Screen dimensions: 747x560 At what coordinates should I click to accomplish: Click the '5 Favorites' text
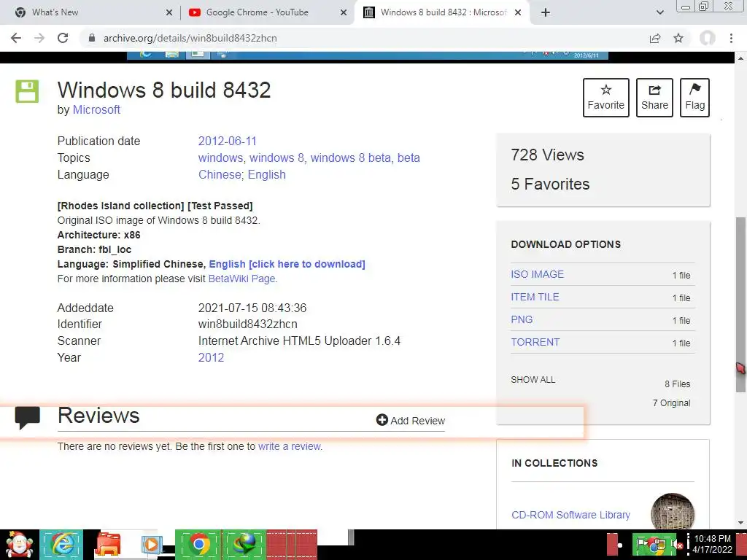click(550, 184)
